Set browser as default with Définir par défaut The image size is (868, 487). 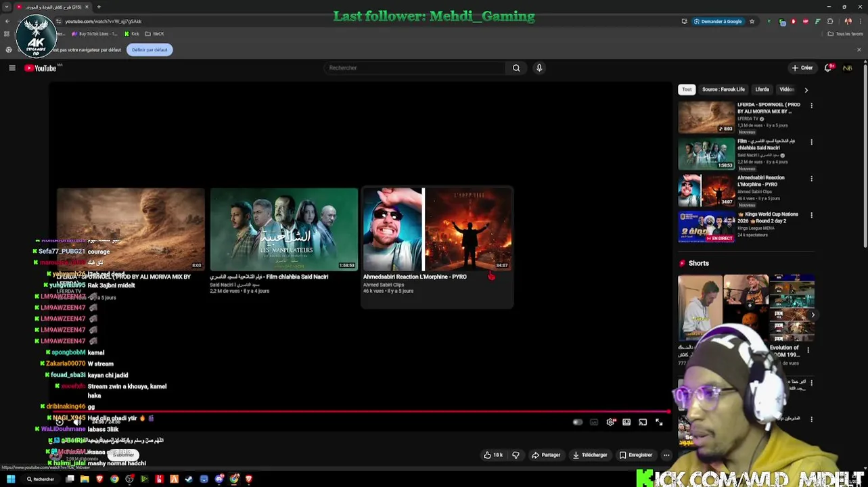coord(150,49)
